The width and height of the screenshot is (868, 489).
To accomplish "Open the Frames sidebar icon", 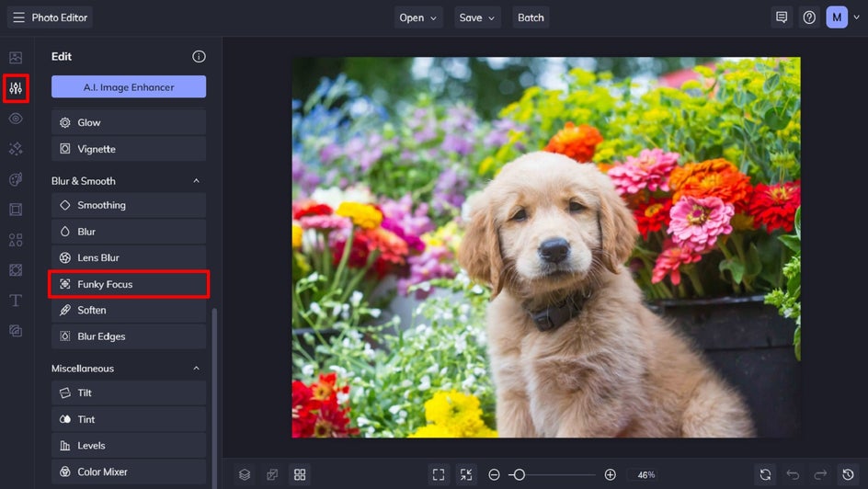I will 16,210.
